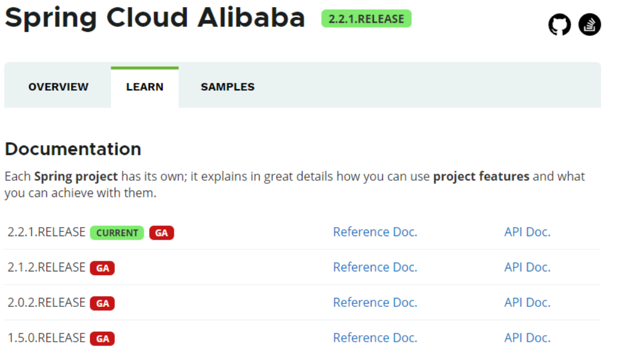Screen dimensions: 623x364
Task: Click the GA badge beside CURRENT
Action: point(161,232)
